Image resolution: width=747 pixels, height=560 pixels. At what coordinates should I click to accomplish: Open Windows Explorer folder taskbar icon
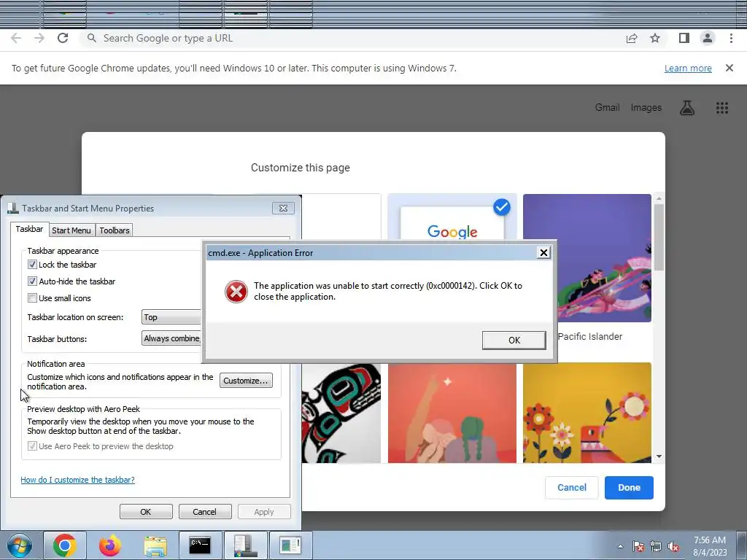pos(155,546)
